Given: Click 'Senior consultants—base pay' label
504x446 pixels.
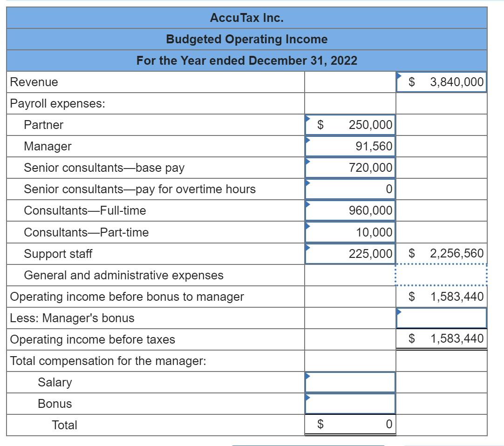Looking at the screenshot, I should coord(104,168).
